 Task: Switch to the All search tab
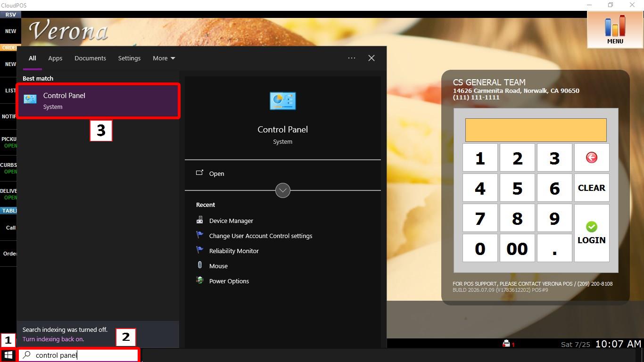(32, 58)
